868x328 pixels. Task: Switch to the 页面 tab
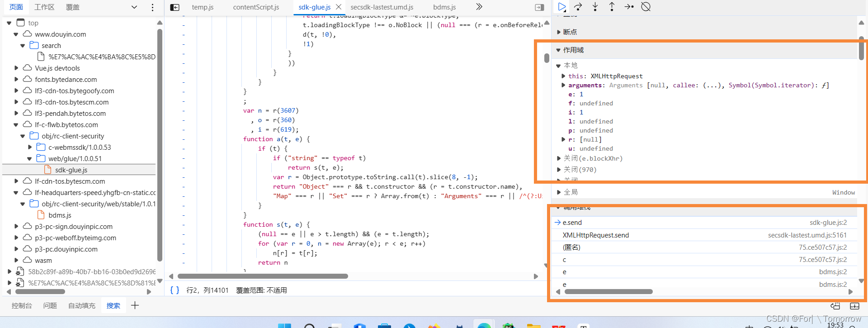tap(16, 7)
